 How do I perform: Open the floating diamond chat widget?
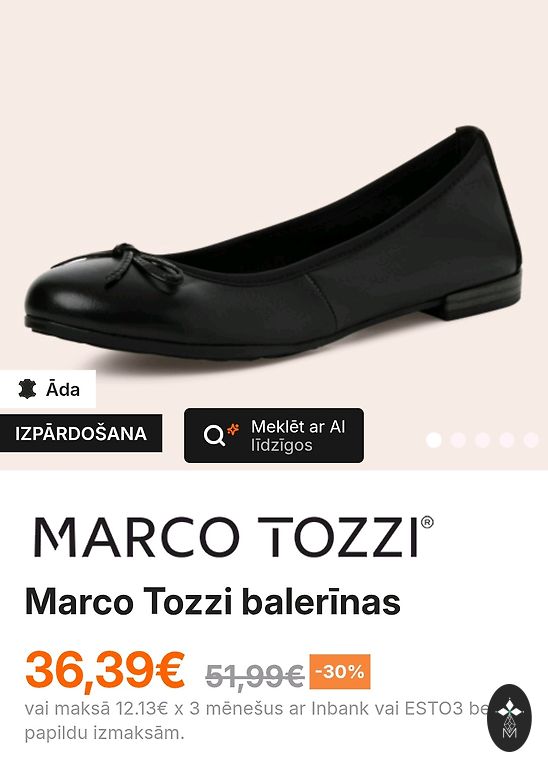(509, 717)
